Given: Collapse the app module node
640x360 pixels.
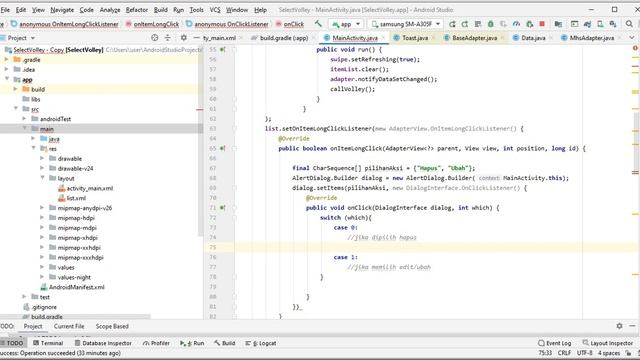Looking at the screenshot, I should point(7,79).
